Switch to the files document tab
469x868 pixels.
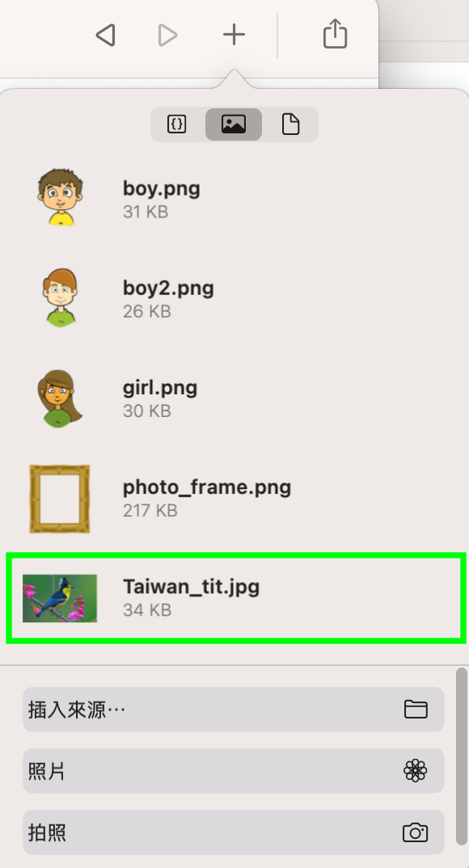tap(290, 124)
